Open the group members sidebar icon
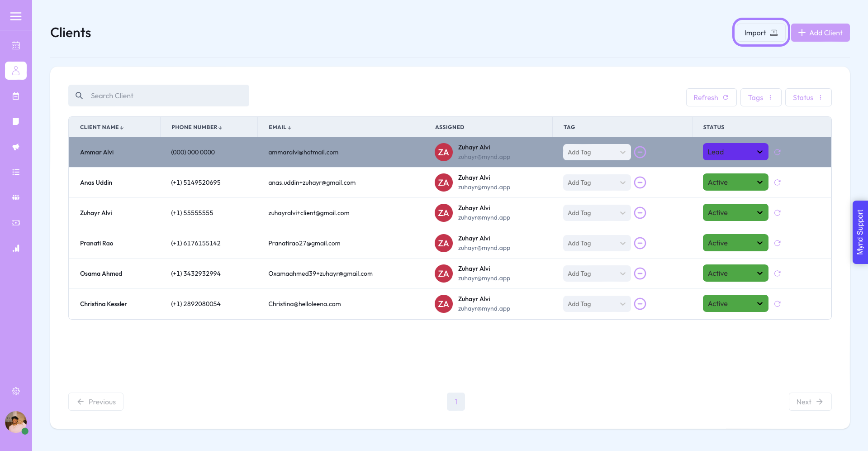The image size is (868, 451). 16,197
